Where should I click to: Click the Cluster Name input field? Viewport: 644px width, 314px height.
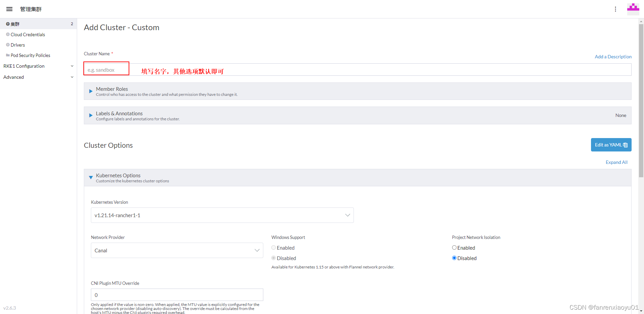click(358, 70)
